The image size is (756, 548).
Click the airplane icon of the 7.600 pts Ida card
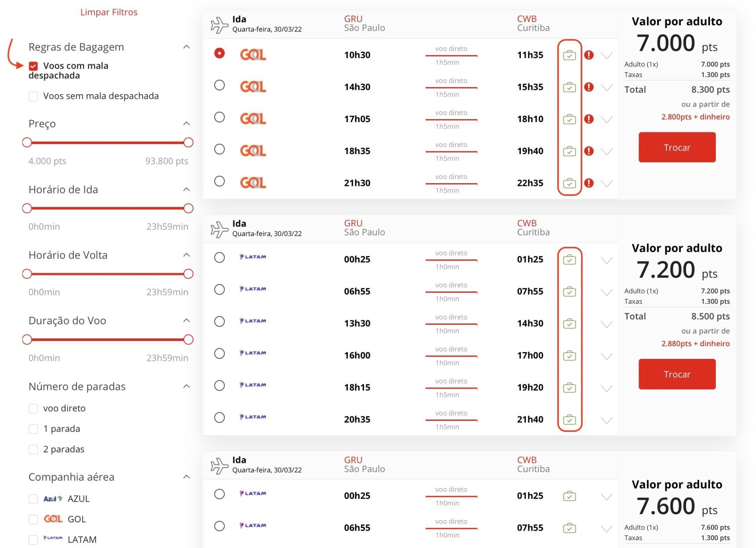click(x=219, y=466)
